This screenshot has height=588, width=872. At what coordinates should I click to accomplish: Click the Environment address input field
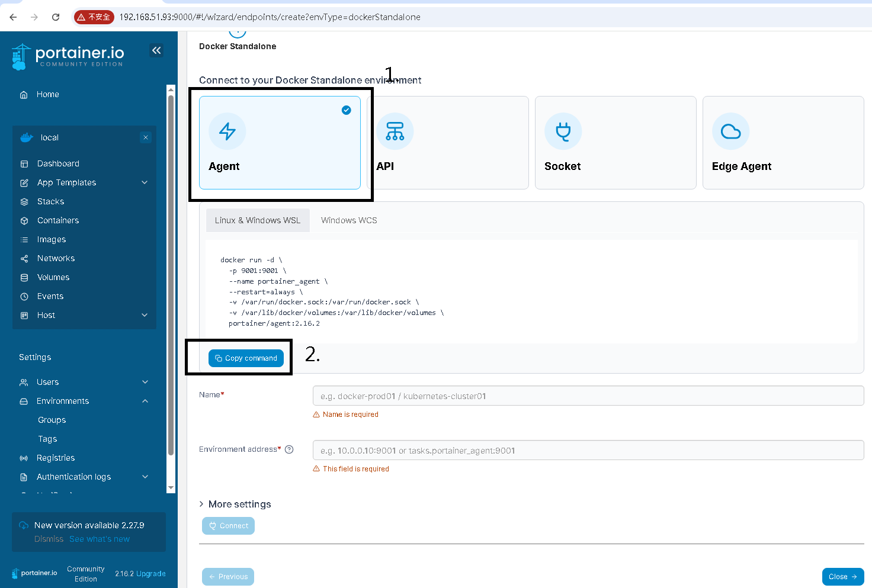588,450
